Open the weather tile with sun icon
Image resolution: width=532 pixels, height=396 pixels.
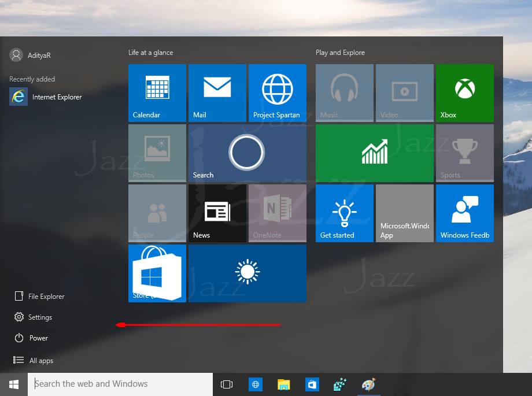coord(247,273)
